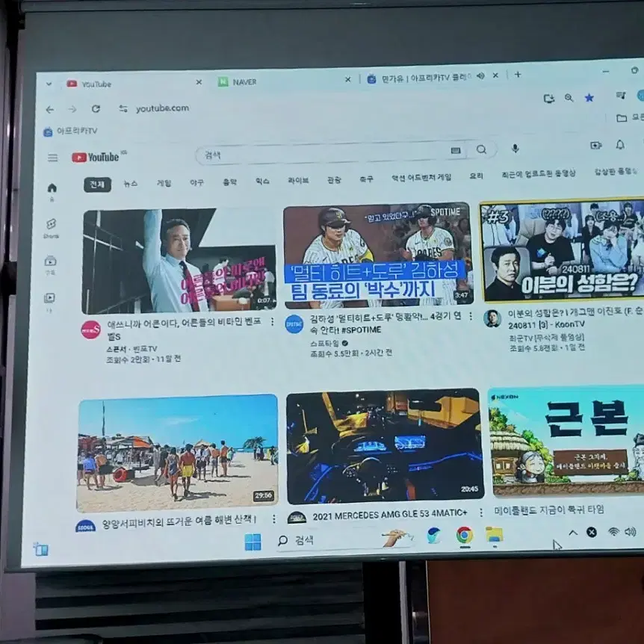Click the zoom magnifier icon in address bar

569,98
